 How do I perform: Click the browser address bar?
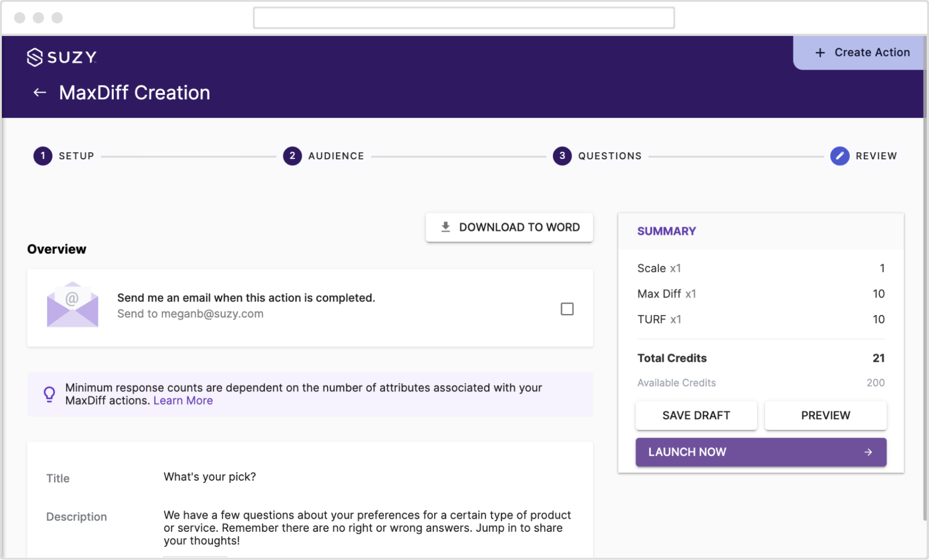coord(464,18)
